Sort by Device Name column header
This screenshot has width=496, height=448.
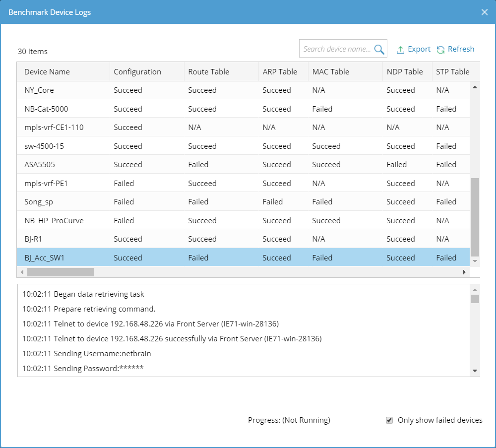click(47, 72)
